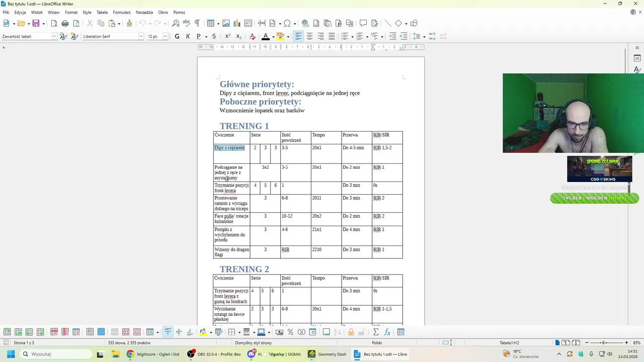Open Geometry Dash from the taskbar
The height and width of the screenshot is (362, 644).
(x=328, y=354)
